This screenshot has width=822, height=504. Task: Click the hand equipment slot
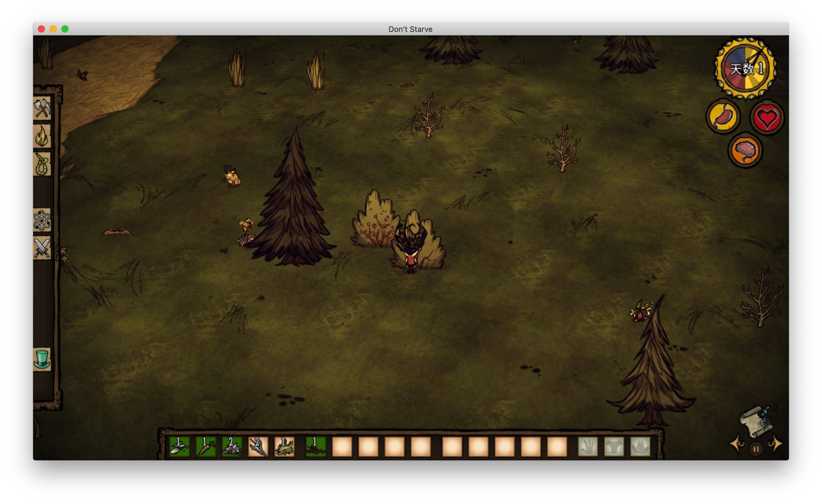tap(588, 447)
